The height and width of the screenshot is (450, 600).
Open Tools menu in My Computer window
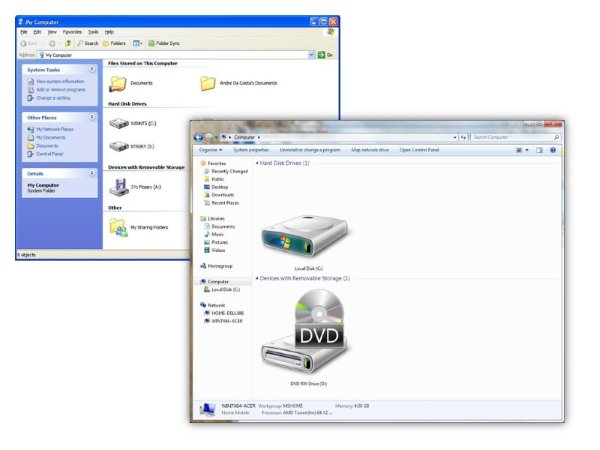point(93,32)
